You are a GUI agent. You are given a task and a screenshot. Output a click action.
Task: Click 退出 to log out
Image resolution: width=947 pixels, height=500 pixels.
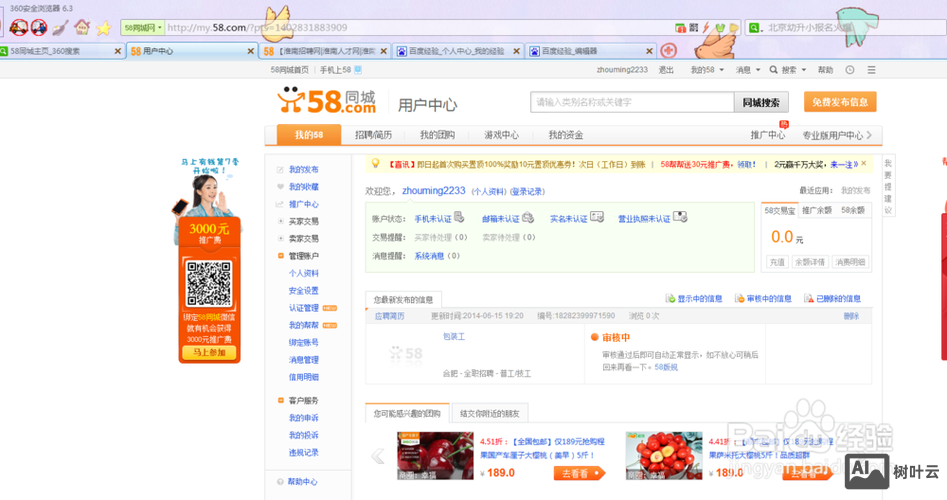[666, 70]
